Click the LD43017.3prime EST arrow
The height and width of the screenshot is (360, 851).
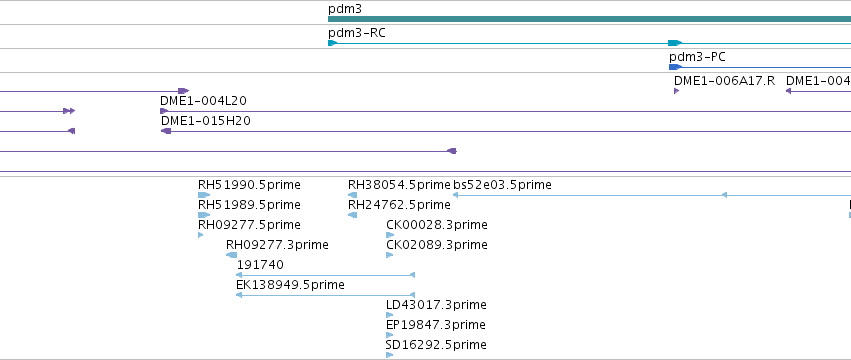(x=389, y=315)
